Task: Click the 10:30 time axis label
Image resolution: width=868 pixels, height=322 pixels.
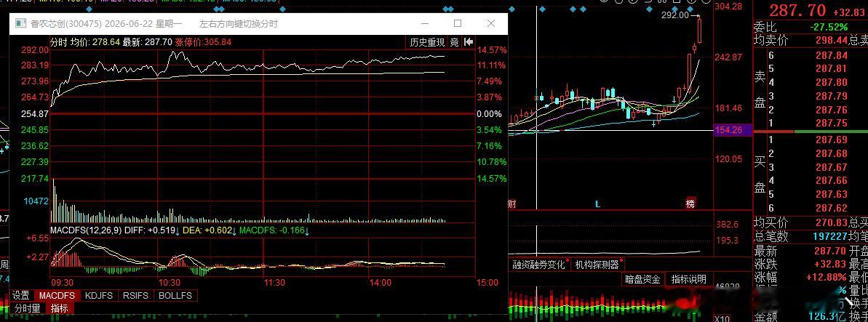Action: (x=168, y=282)
